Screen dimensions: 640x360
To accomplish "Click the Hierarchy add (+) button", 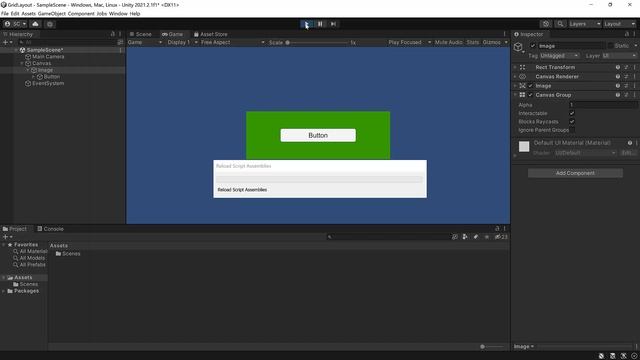I will pos(7,42).
